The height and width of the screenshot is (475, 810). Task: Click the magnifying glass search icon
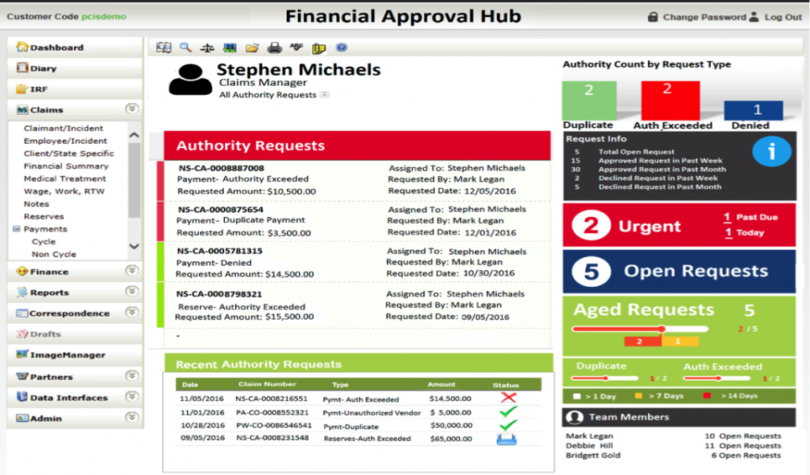point(185,48)
